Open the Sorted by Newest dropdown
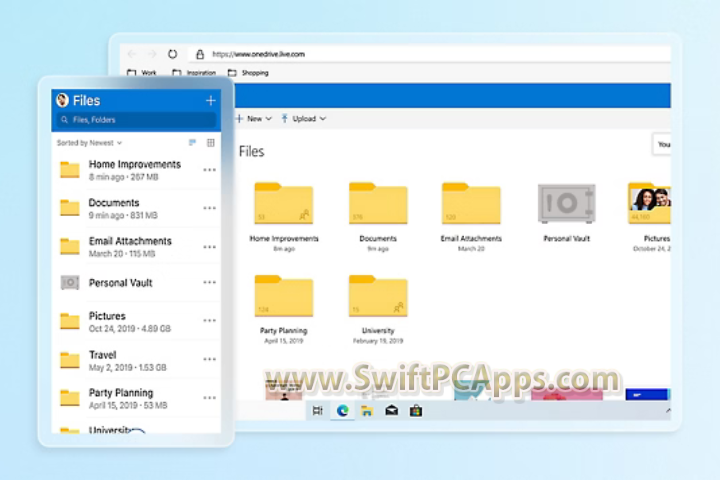Image resolution: width=720 pixels, height=480 pixels. 89,143
